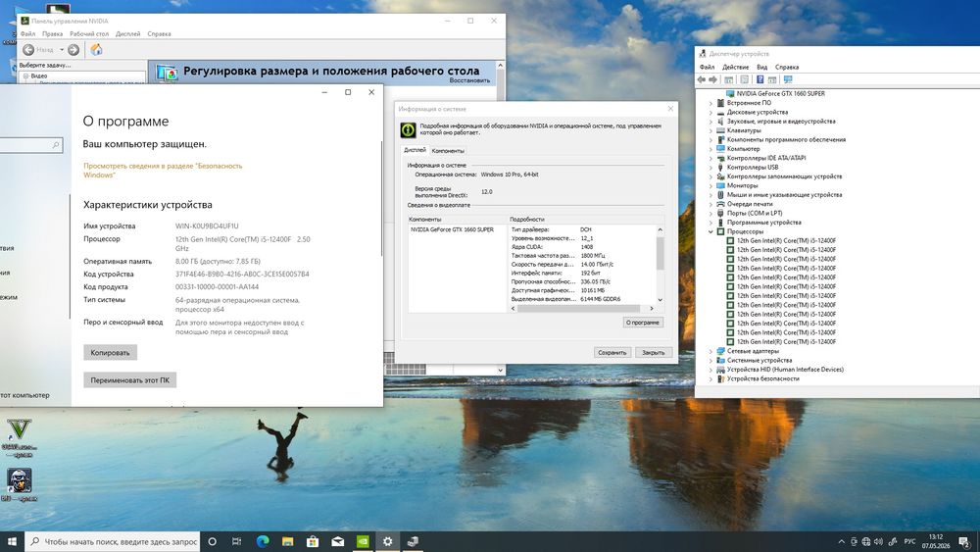Open Task View from the taskbar
The height and width of the screenshot is (552, 980).
coord(236,541)
